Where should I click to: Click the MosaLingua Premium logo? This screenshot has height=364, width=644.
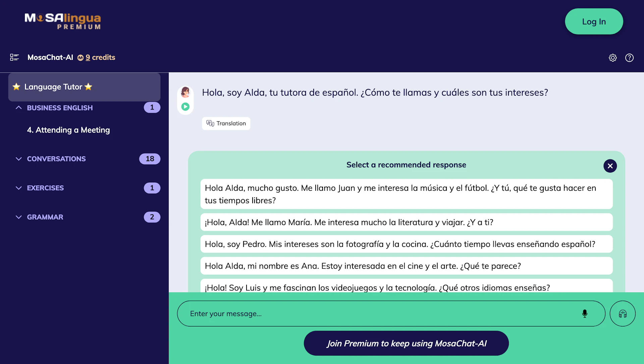click(63, 21)
